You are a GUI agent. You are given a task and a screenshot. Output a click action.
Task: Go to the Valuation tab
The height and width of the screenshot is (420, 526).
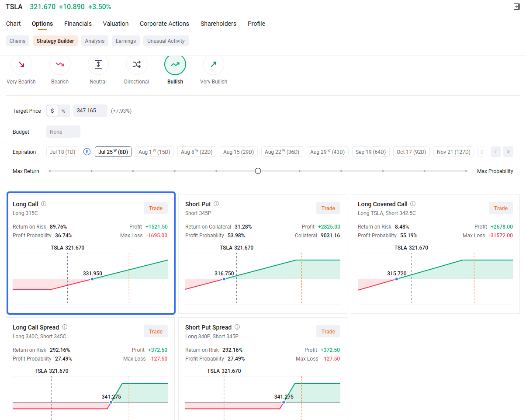[x=116, y=24]
